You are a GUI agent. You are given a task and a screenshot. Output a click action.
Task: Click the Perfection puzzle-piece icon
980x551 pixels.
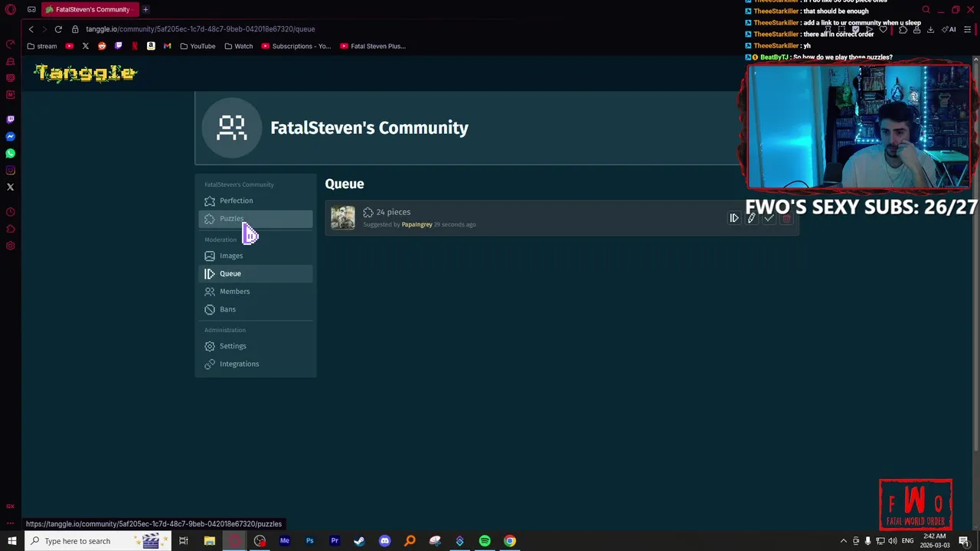pos(210,201)
